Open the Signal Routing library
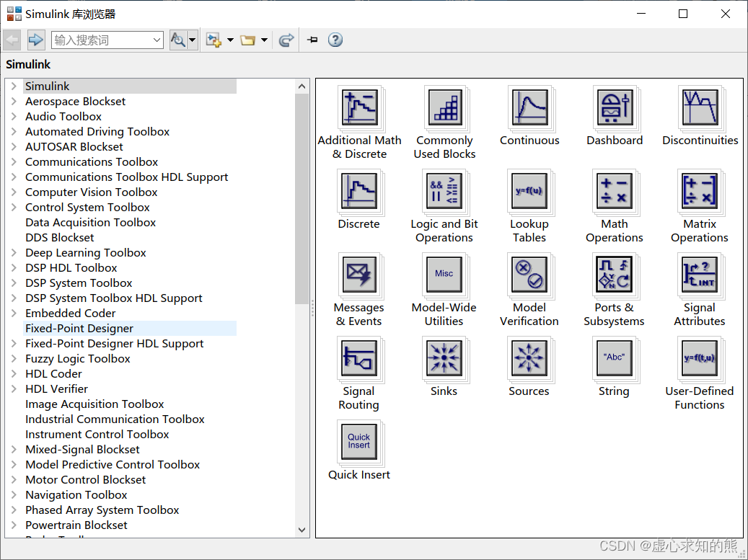The height and width of the screenshot is (560, 748). [x=360, y=359]
